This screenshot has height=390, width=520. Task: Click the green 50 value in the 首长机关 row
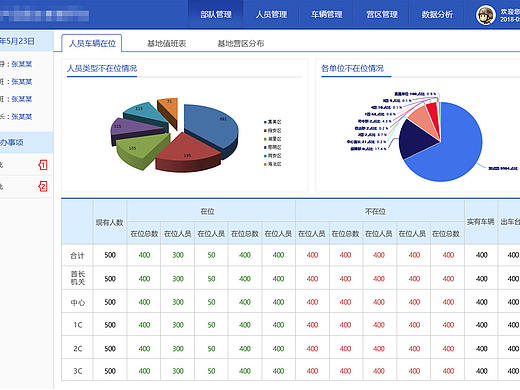[x=211, y=279]
